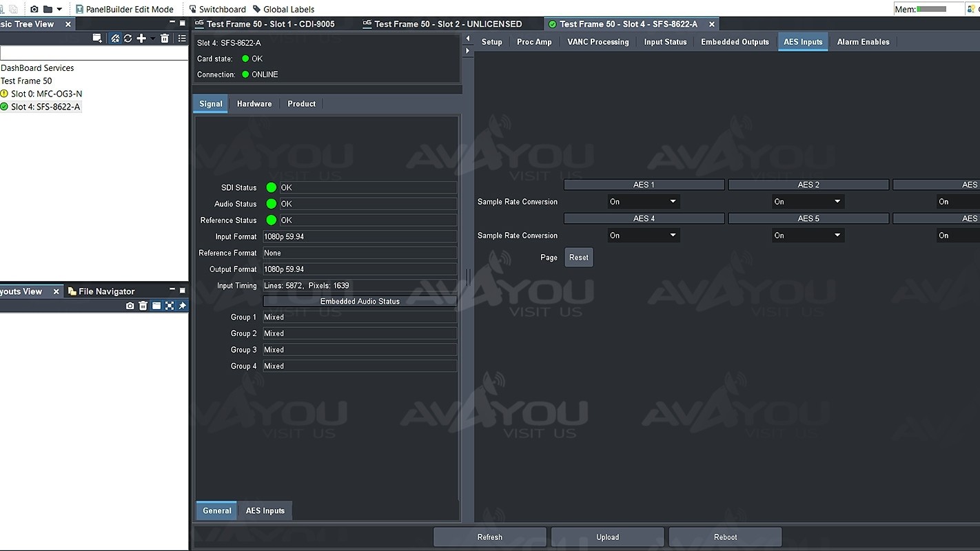Click the Upload button

tap(607, 537)
